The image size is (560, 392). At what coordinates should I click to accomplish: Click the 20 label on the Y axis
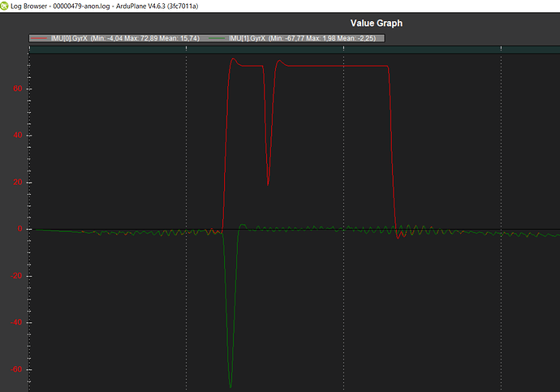[18, 182]
